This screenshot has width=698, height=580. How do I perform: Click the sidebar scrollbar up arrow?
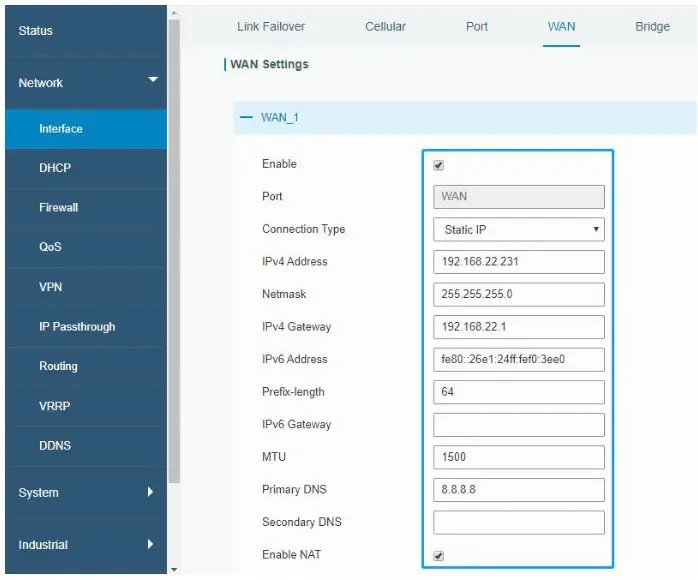[x=174, y=13]
